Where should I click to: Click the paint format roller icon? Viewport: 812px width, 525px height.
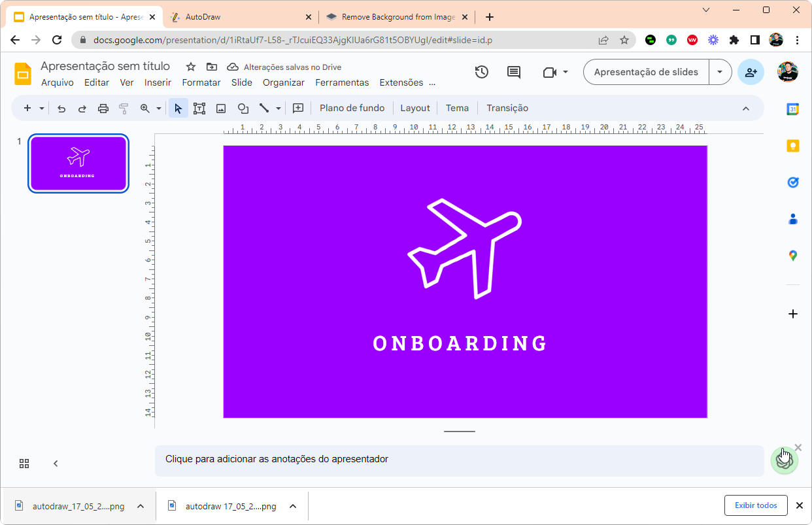click(124, 109)
